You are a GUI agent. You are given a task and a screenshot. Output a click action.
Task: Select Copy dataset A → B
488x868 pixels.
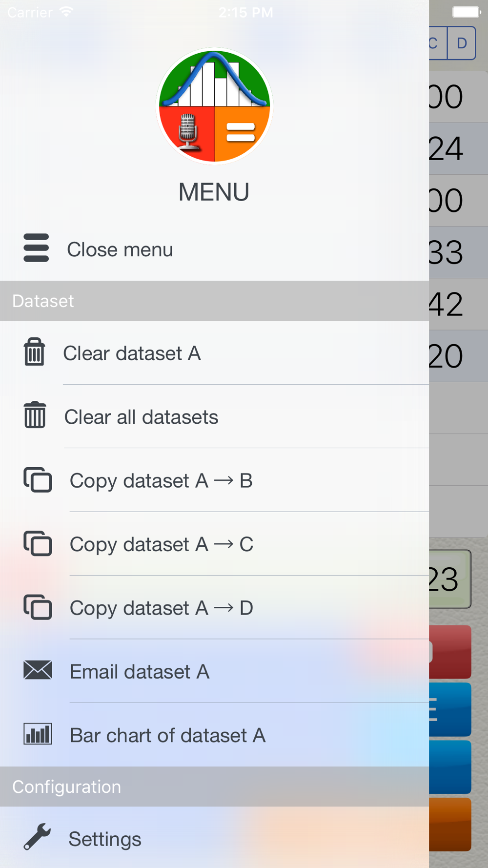coord(214,480)
